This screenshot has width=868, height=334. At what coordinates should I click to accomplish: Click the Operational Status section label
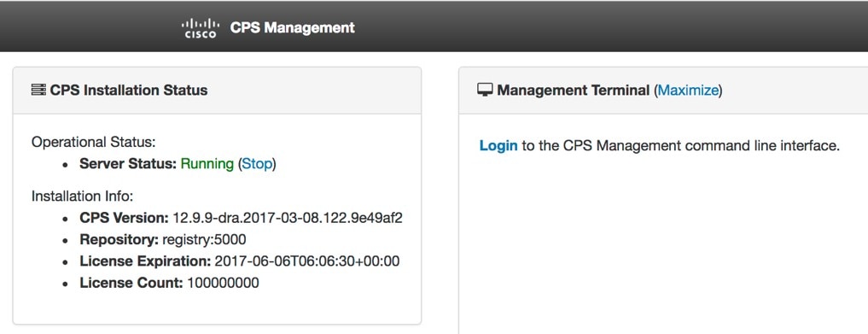[94, 143]
